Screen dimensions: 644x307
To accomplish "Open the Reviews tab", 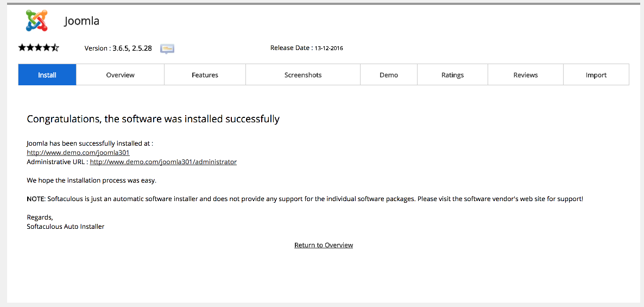I will pyautogui.click(x=526, y=75).
